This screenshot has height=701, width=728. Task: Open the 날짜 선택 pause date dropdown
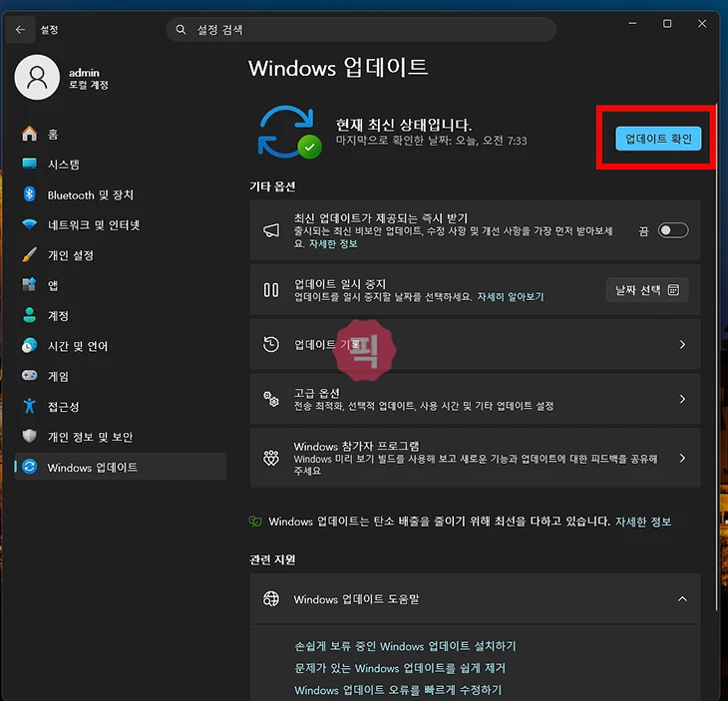coord(647,290)
